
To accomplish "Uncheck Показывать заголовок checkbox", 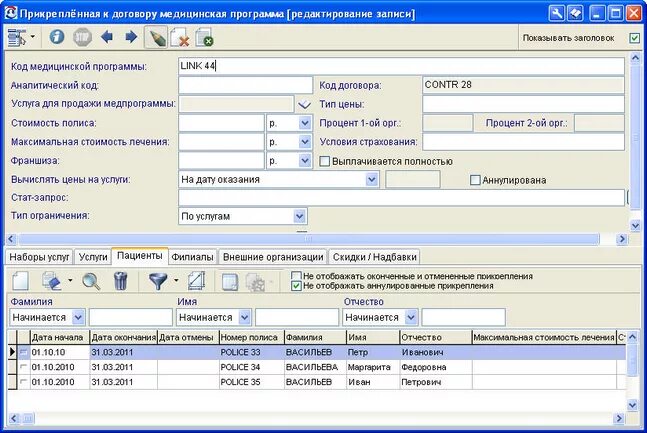I will (635, 38).
